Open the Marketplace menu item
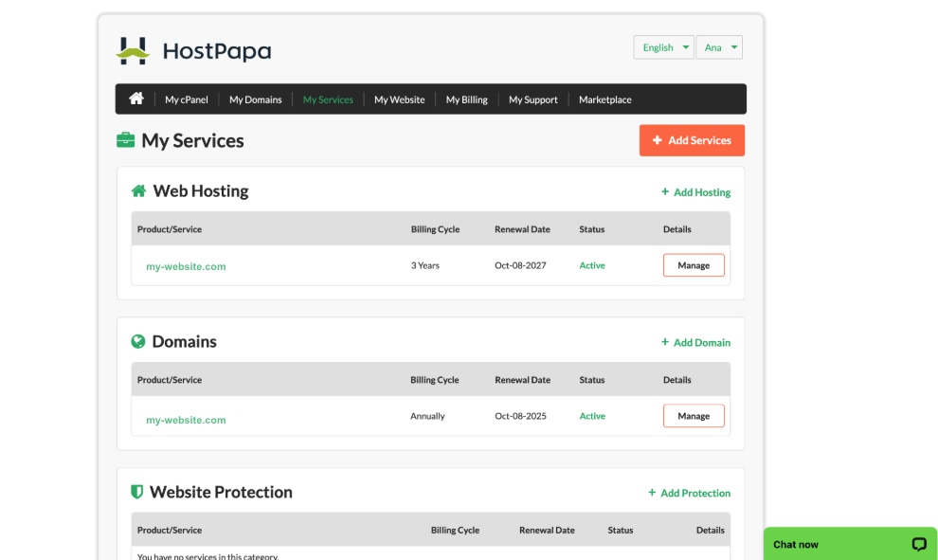938x560 pixels. point(604,99)
